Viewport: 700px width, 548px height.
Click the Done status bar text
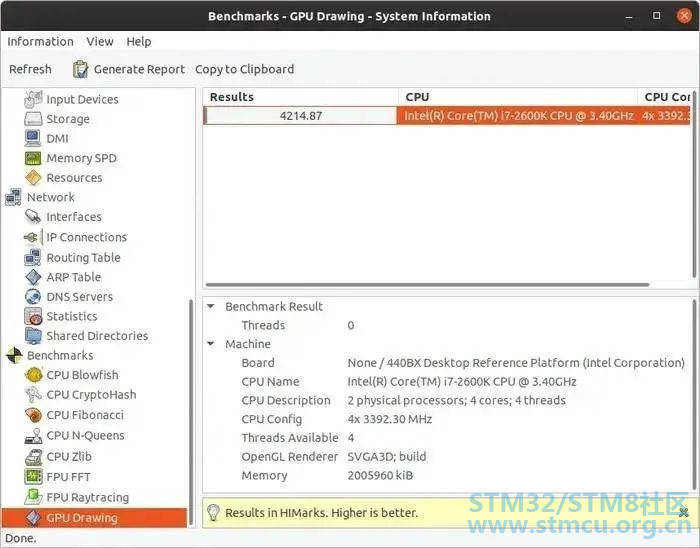coord(21,539)
